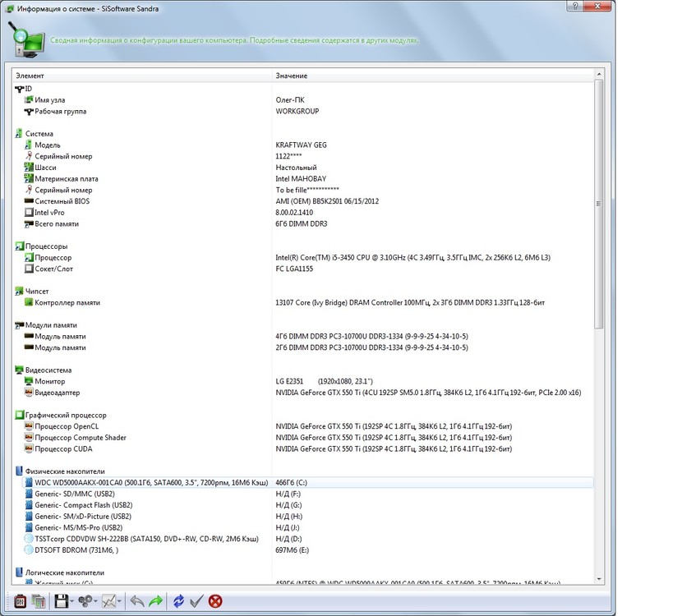
Task: Click the value 697Мб (E:)
Action: 293,550
